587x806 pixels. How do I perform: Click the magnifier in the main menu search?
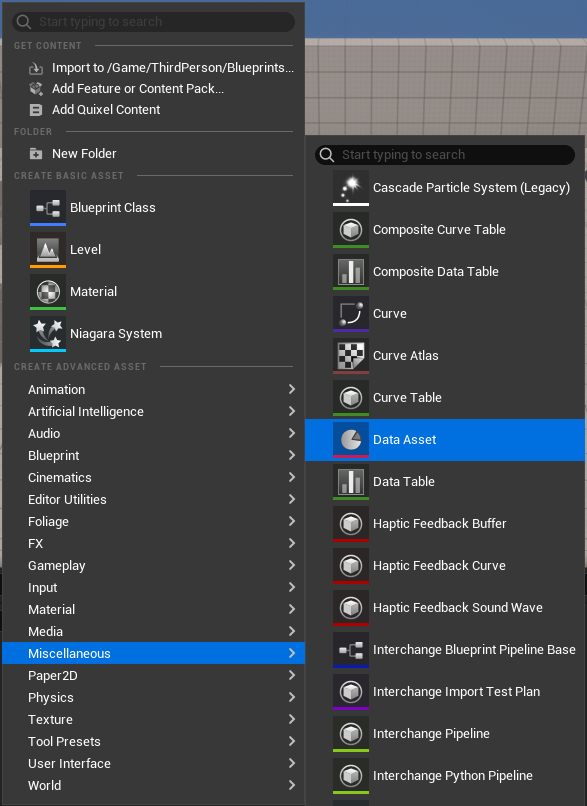pos(24,22)
